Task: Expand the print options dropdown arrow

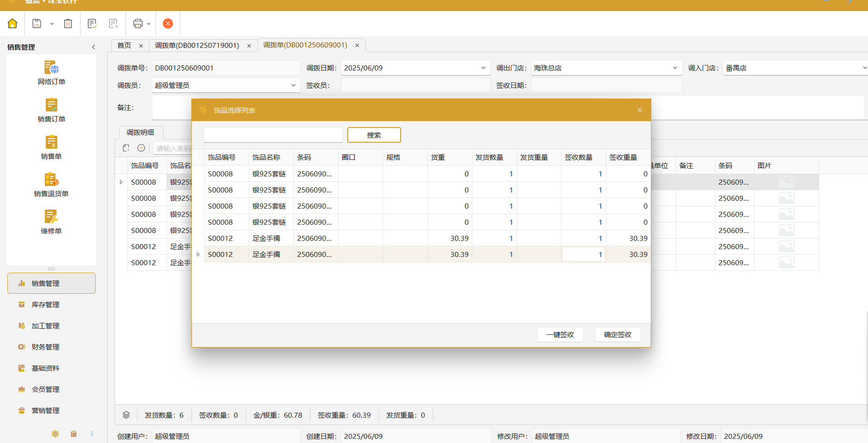Action: [149, 24]
